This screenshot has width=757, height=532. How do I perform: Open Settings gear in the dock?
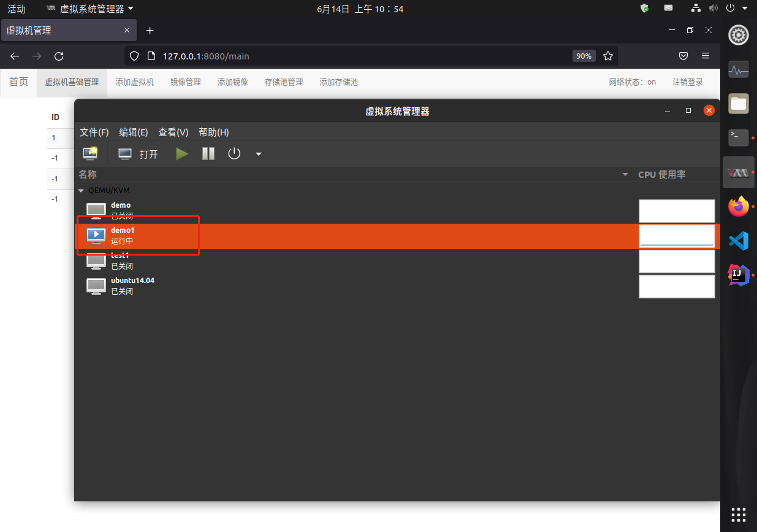[739, 36]
